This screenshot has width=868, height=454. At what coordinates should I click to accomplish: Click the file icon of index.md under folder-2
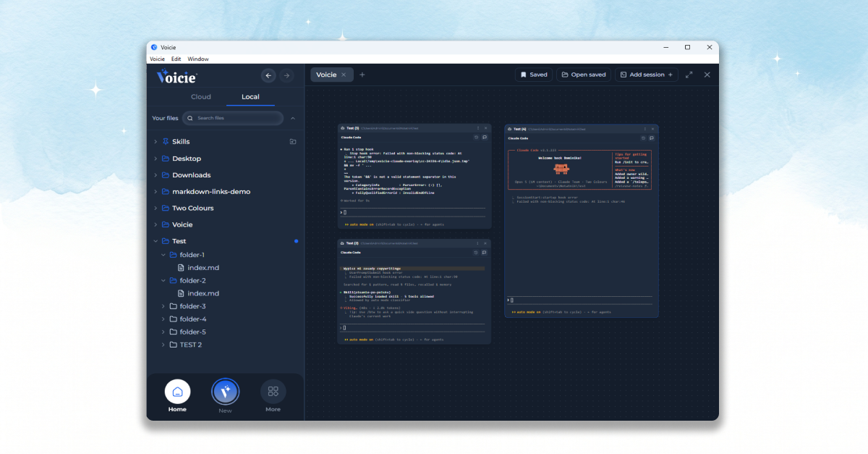point(182,293)
